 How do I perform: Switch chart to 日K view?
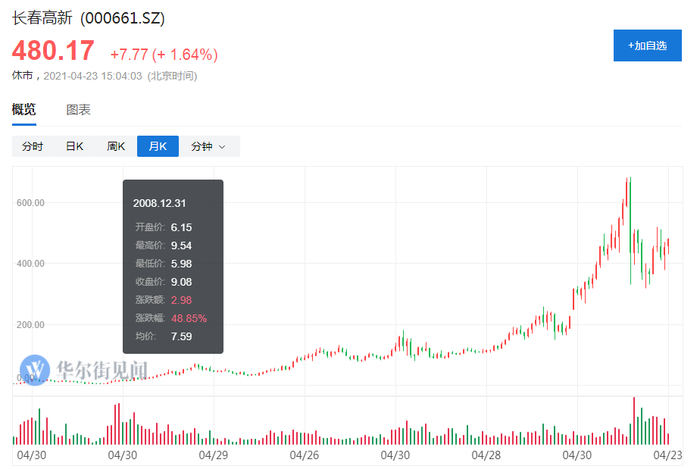click(74, 146)
